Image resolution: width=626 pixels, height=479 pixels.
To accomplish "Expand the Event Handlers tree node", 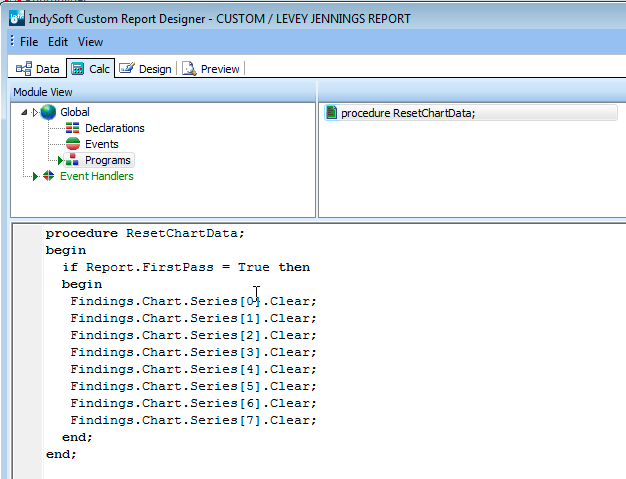I will [x=35, y=176].
